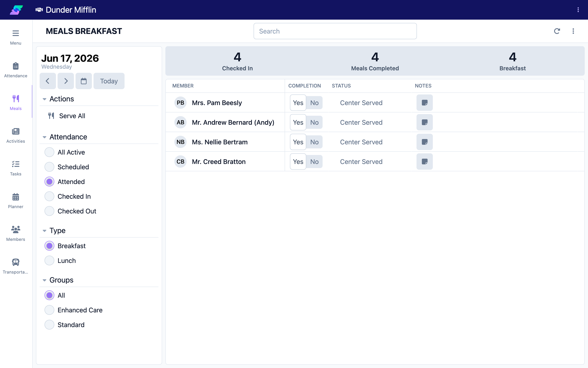Collapse the Actions section
This screenshot has width=588, height=368.
[45, 99]
